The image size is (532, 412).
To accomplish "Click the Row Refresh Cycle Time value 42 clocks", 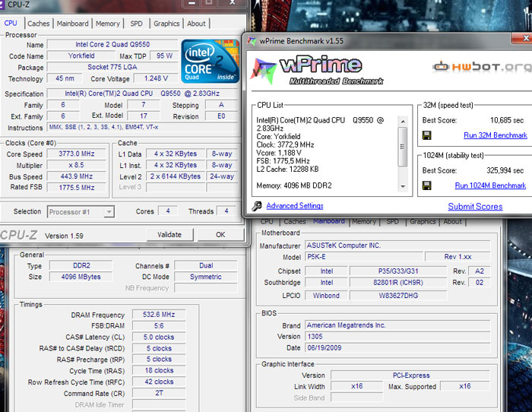I will coord(159,382).
